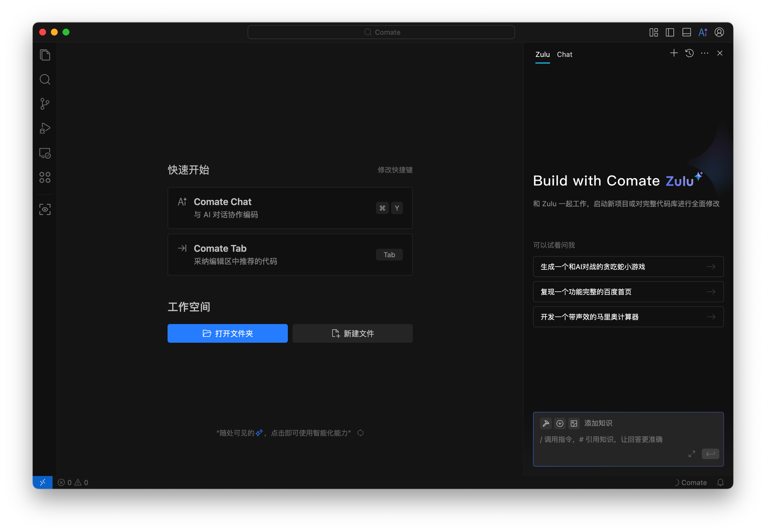Click the Tab shortcut key badge

click(x=389, y=255)
